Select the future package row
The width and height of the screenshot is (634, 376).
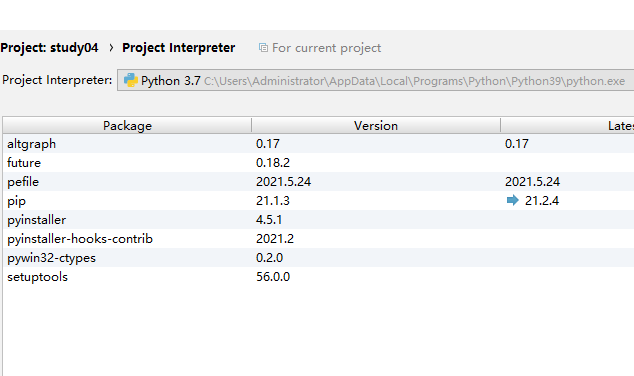click(319, 163)
